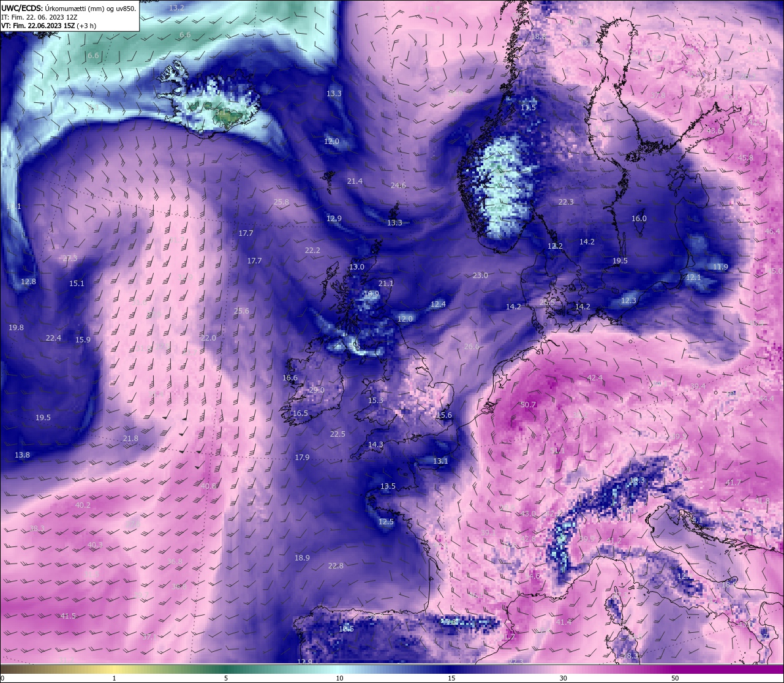Click the 19.8 value label
Screen dimensions: 784x683
[16, 328]
